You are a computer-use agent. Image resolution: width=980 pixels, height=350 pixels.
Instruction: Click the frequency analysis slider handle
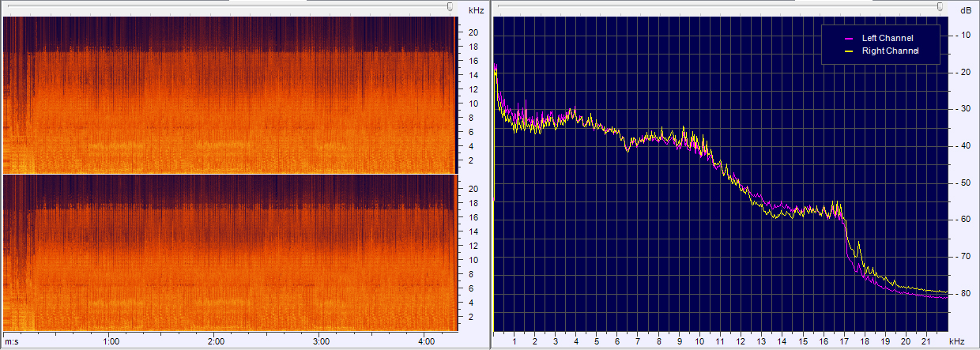click(x=940, y=6)
